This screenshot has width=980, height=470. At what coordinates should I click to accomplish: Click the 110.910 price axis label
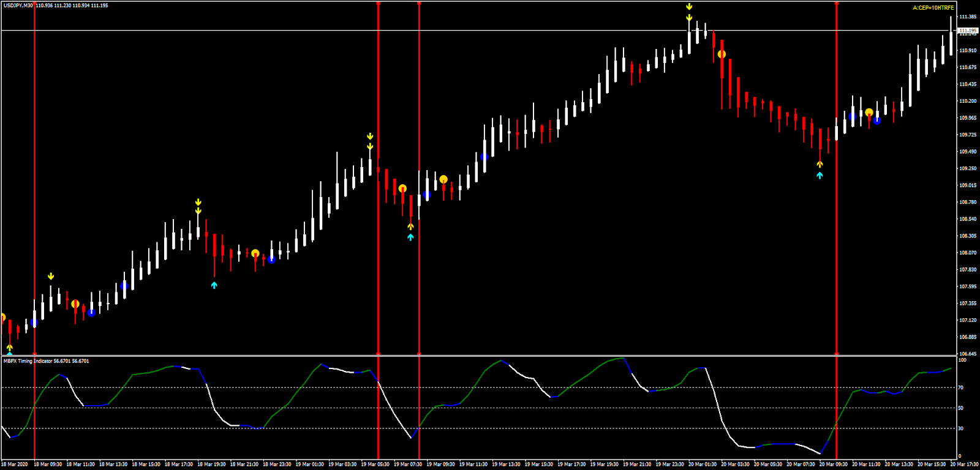click(968, 51)
